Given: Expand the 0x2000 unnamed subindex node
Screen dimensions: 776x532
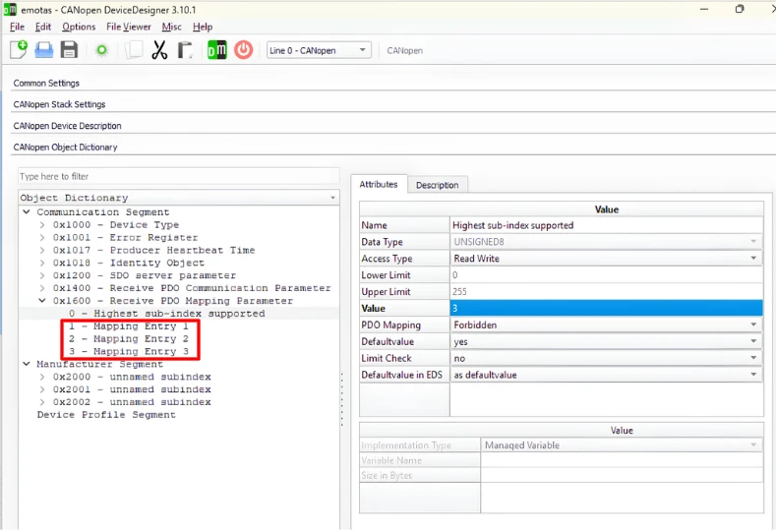Looking at the screenshot, I should click(42, 377).
